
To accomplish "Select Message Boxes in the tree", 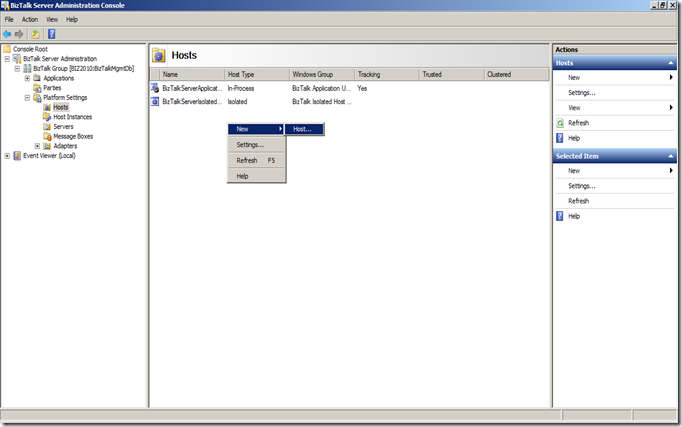I will (73, 137).
